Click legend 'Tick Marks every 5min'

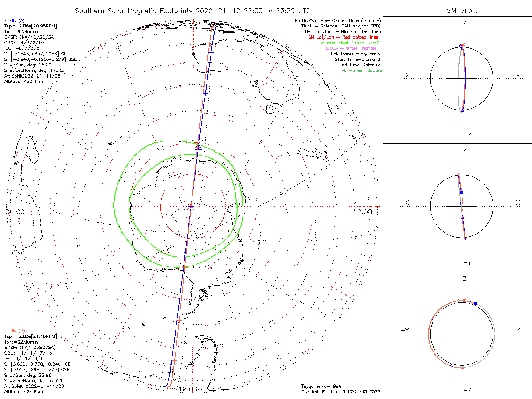356,54
